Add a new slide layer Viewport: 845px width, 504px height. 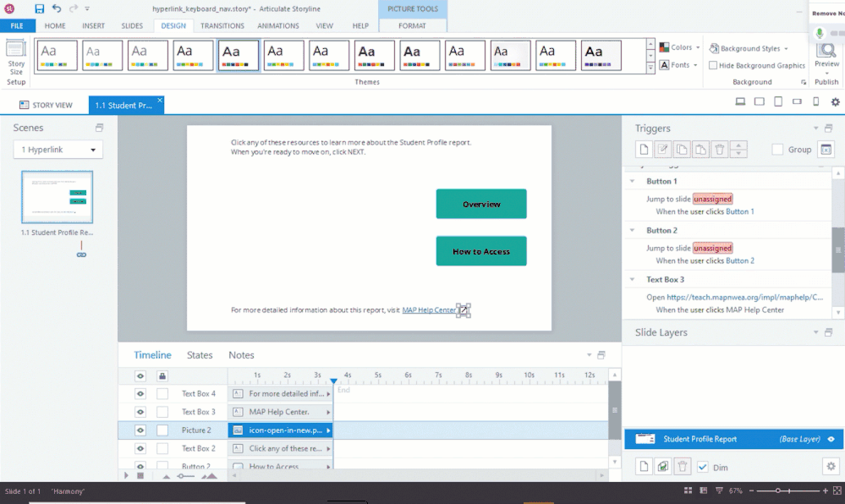[644, 467]
